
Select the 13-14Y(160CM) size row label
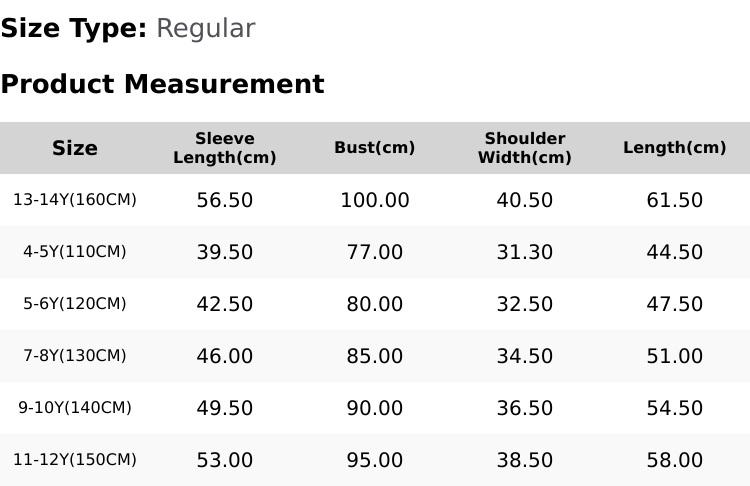pyautogui.click(x=75, y=199)
